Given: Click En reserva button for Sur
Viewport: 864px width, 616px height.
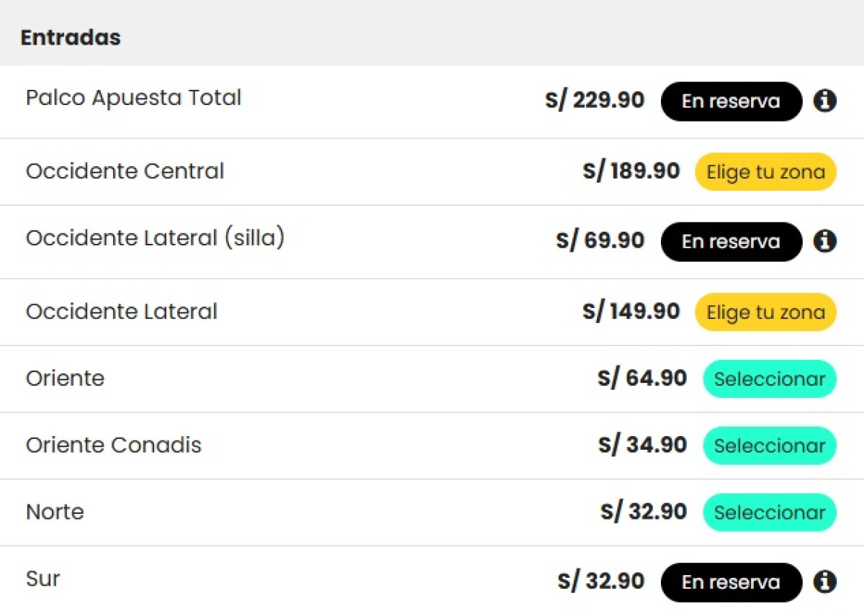Looking at the screenshot, I should coord(731,582).
